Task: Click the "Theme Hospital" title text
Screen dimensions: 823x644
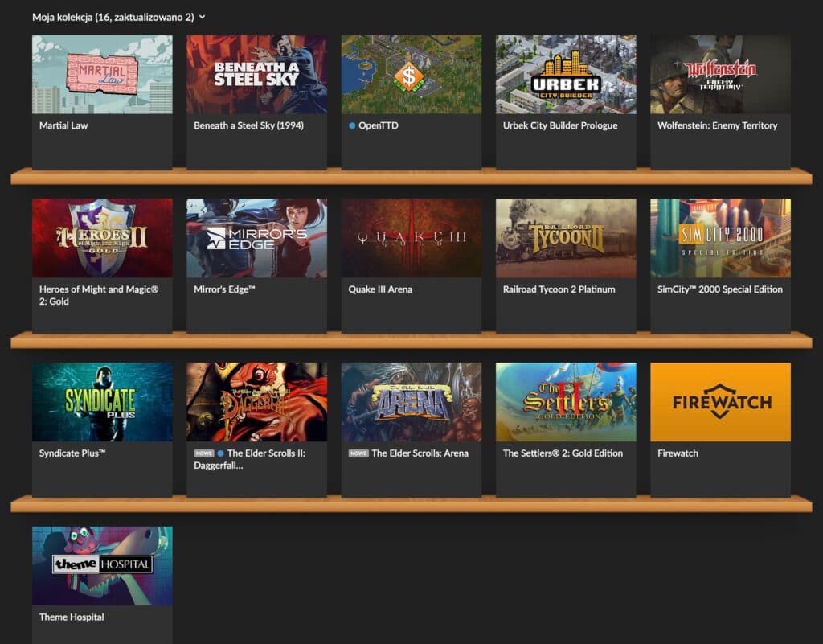Action: click(72, 617)
